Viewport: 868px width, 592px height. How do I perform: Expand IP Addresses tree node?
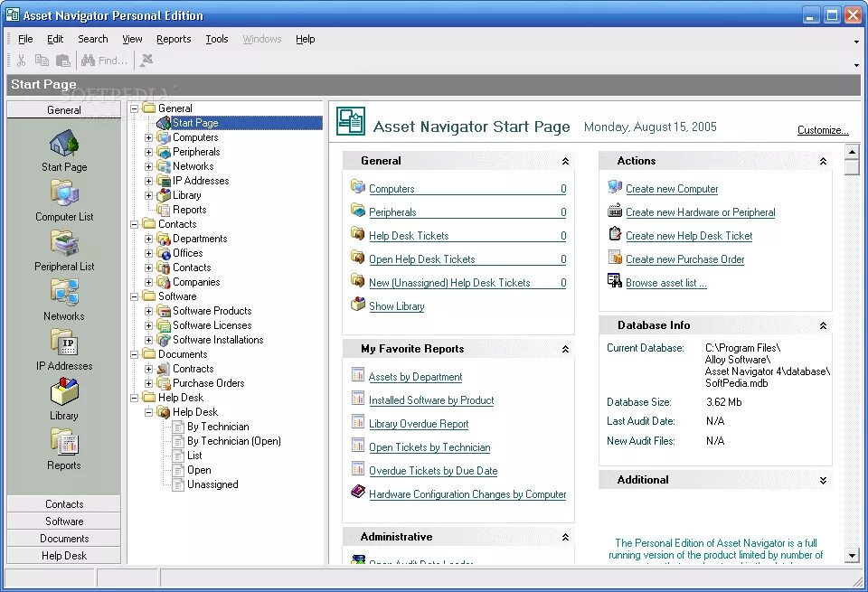click(x=148, y=181)
